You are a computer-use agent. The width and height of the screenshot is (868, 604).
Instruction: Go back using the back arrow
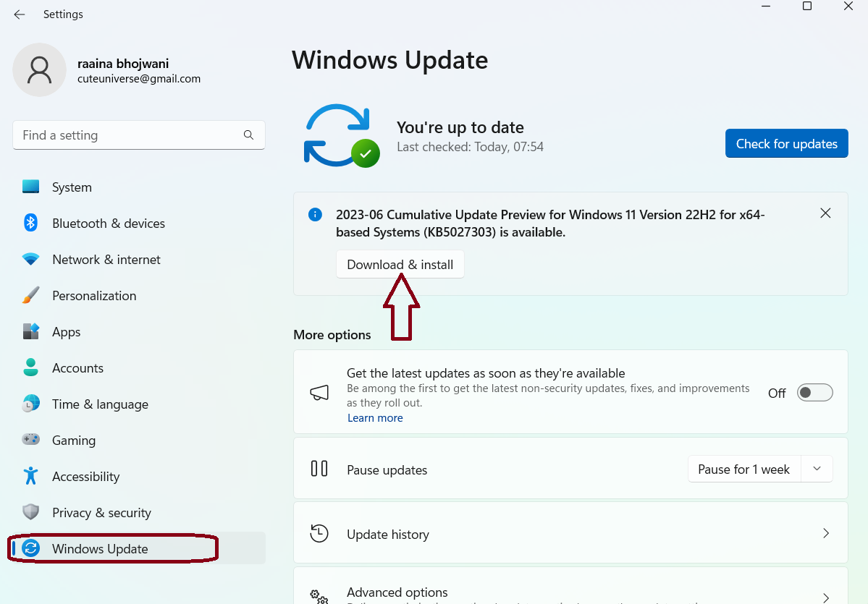point(20,14)
